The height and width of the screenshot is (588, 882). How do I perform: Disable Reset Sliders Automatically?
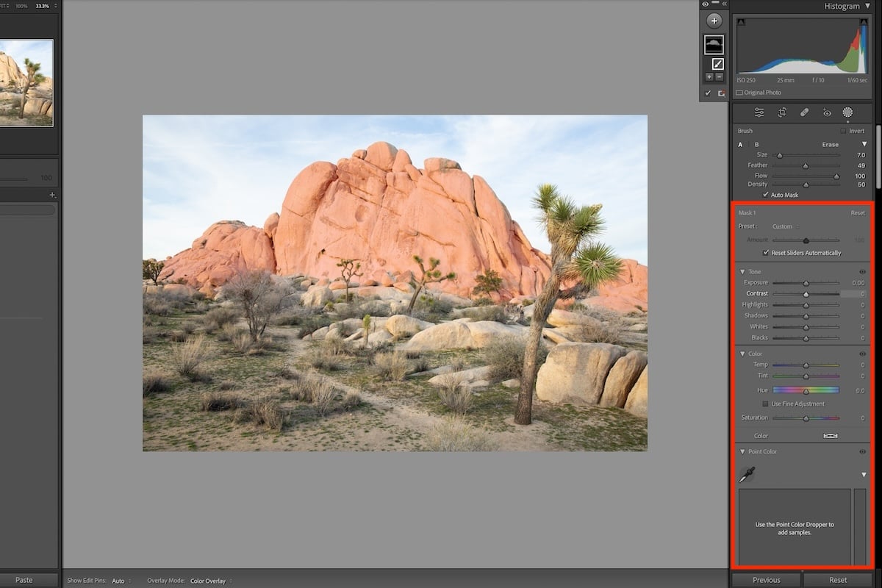pyautogui.click(x=765, y=252)
